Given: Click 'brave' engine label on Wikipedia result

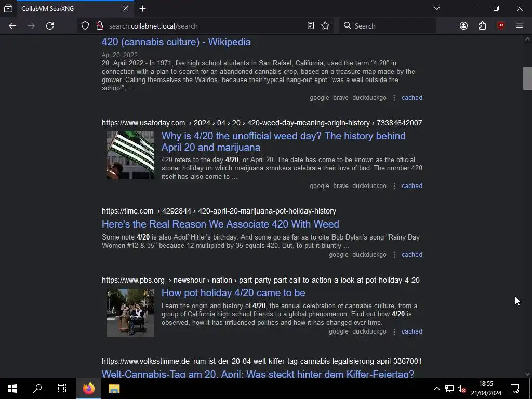Looking at the screenshot, I should click(x=341, y=98).
